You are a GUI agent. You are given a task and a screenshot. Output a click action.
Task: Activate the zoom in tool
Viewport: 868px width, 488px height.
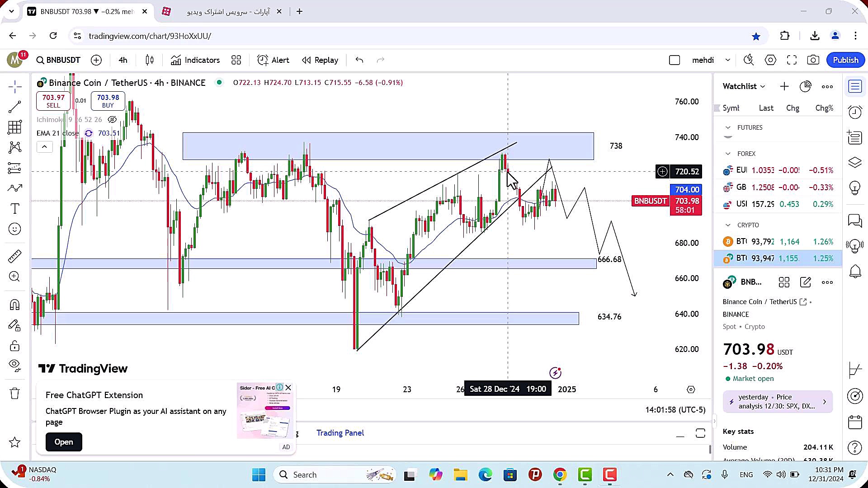(14, 277)
